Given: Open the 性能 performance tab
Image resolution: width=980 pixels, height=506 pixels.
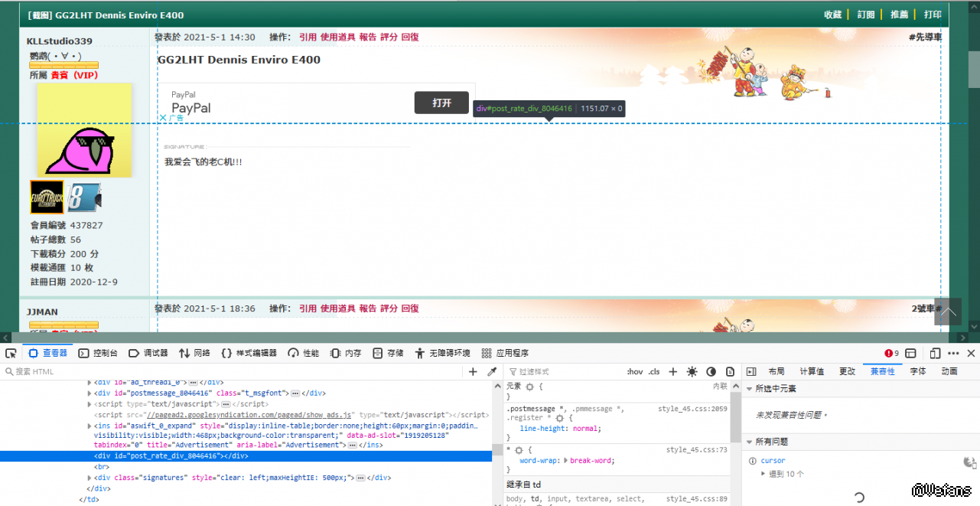Looking at the screenshot, I should [304, 353].
